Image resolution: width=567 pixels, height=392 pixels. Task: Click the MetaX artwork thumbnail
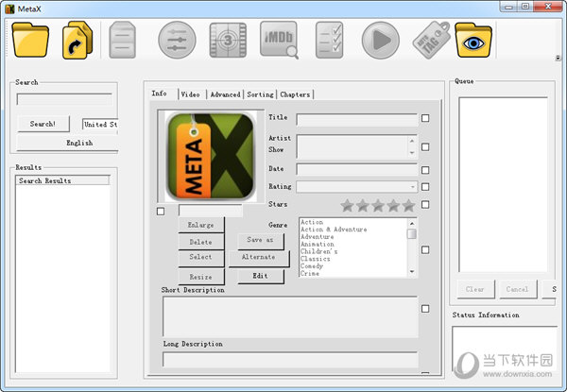click(x=211, y=156)
